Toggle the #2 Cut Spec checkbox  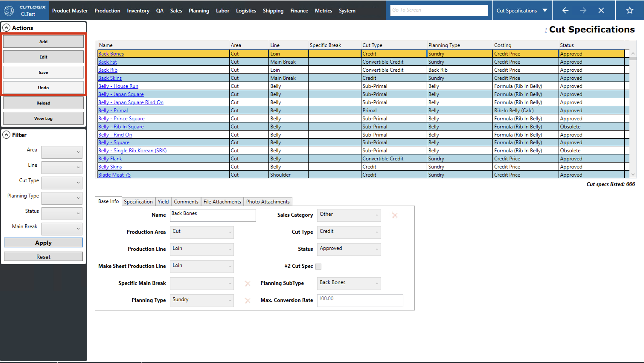[318, 266]
